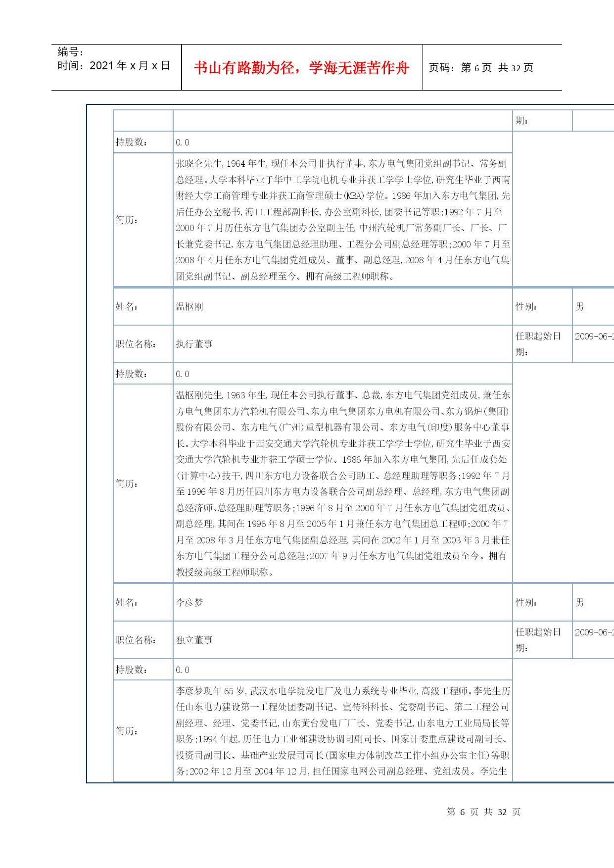Click the date text 2021年x月x日
Screen dimensions: 614x868
[x=130, y=66]
